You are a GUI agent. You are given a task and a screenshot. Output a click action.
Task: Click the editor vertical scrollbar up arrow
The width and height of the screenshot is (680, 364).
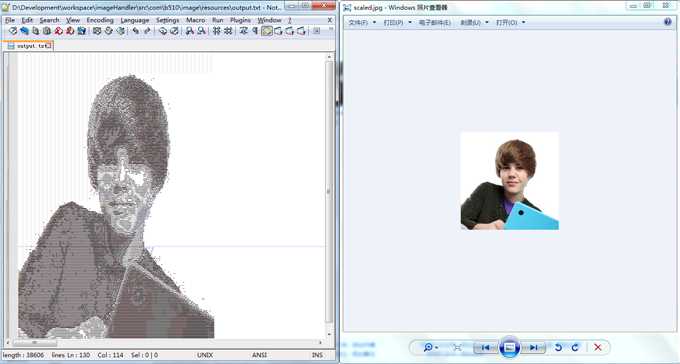pyautogui.click(x=329, y=57)
